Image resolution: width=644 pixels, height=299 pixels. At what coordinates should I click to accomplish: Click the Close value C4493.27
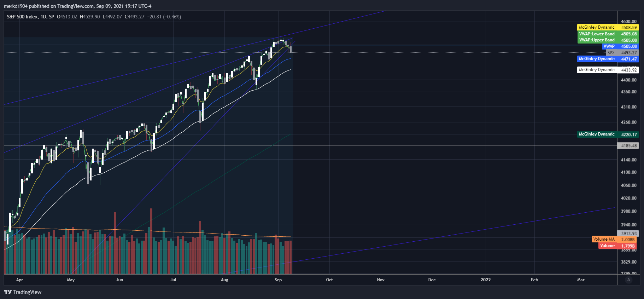pos(134,17)
